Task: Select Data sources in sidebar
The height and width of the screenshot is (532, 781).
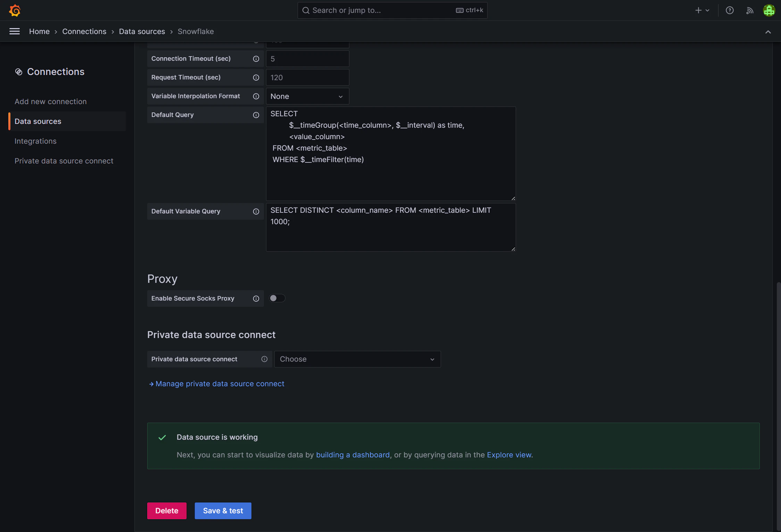Action: coord(67,121)
